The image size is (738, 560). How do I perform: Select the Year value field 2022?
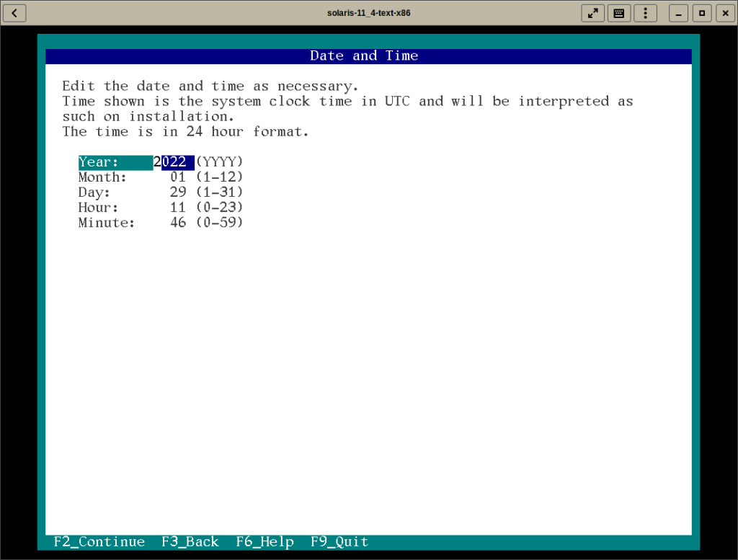coord(174,162)
